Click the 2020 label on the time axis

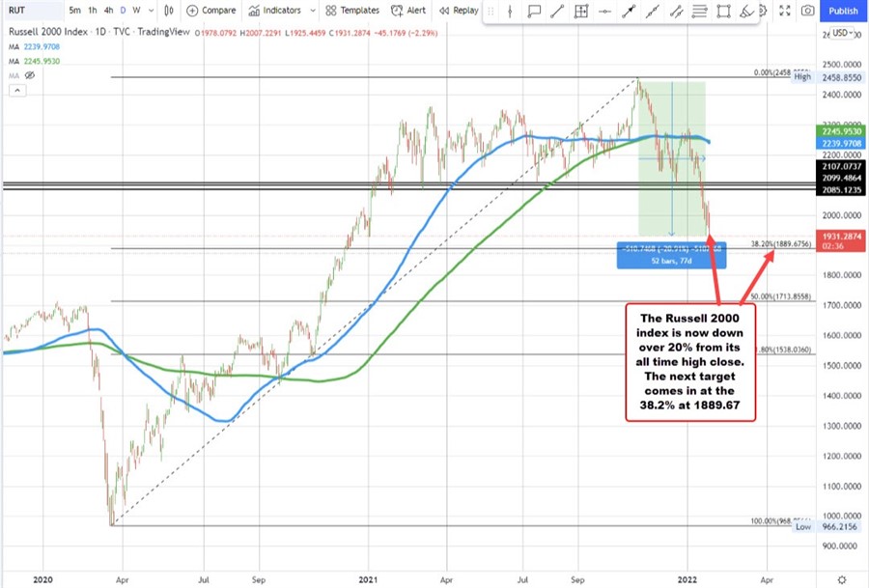[x=42, y=579]
